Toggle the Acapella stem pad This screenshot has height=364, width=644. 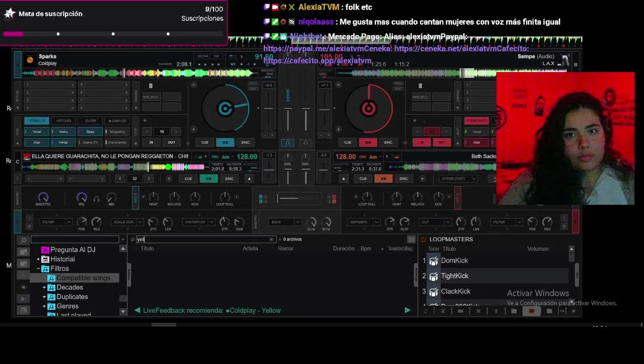click(x=117, y=131)
